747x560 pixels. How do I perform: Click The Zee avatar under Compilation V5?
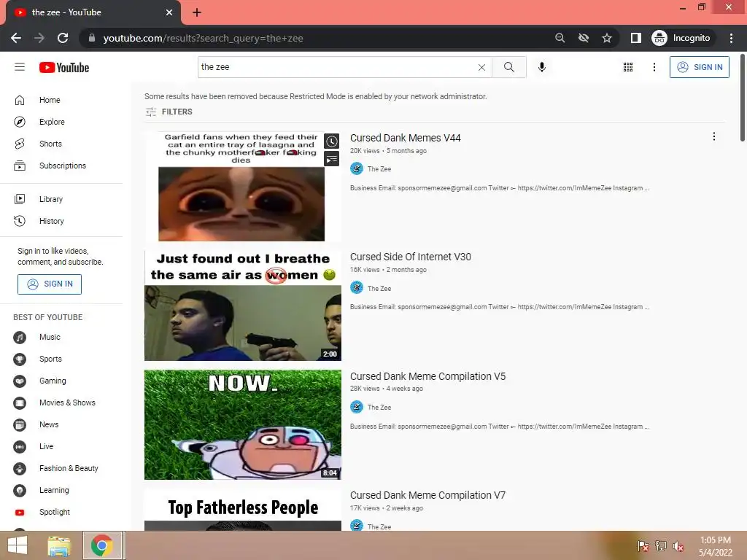356,407
